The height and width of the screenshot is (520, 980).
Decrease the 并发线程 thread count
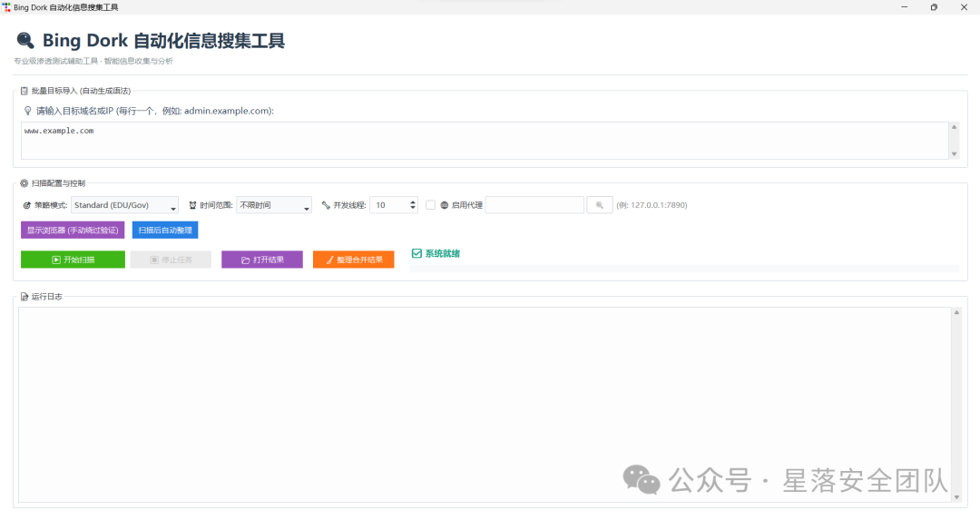(413, 208)
